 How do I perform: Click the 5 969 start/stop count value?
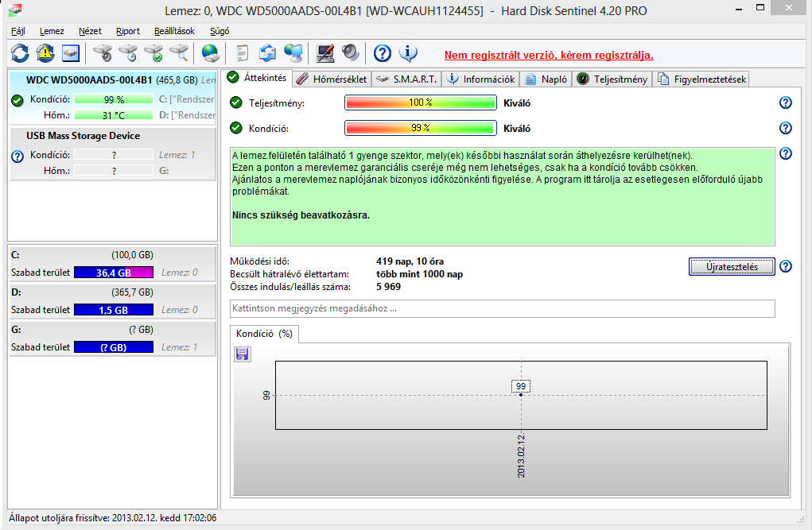[x=388, y=287]
